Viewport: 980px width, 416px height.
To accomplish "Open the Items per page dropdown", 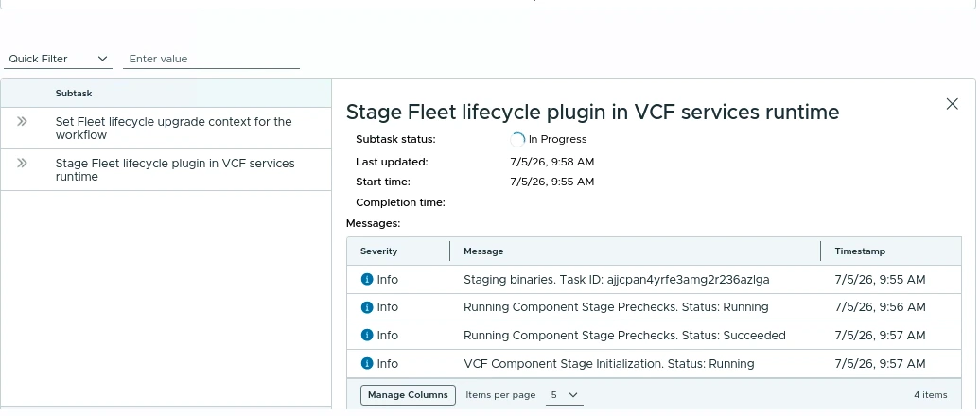I will pos(565,395).
